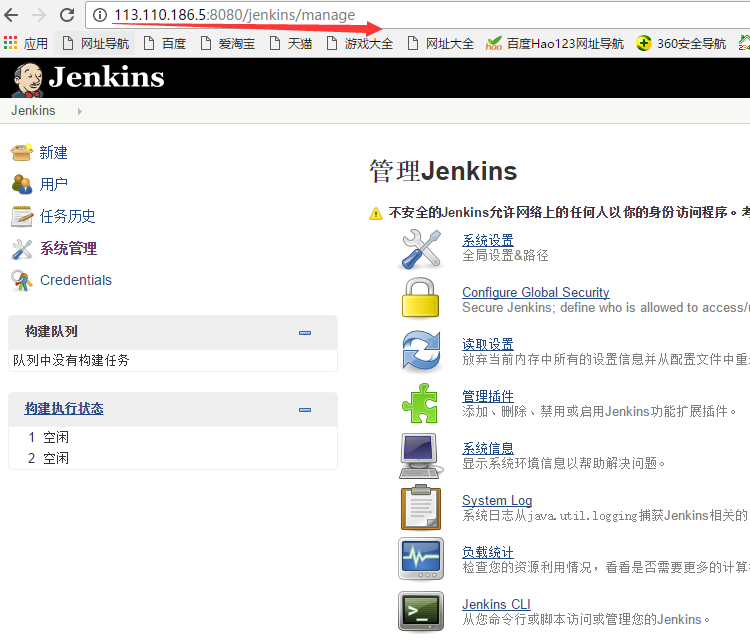Open the 系统信息 link

point(488,448)
